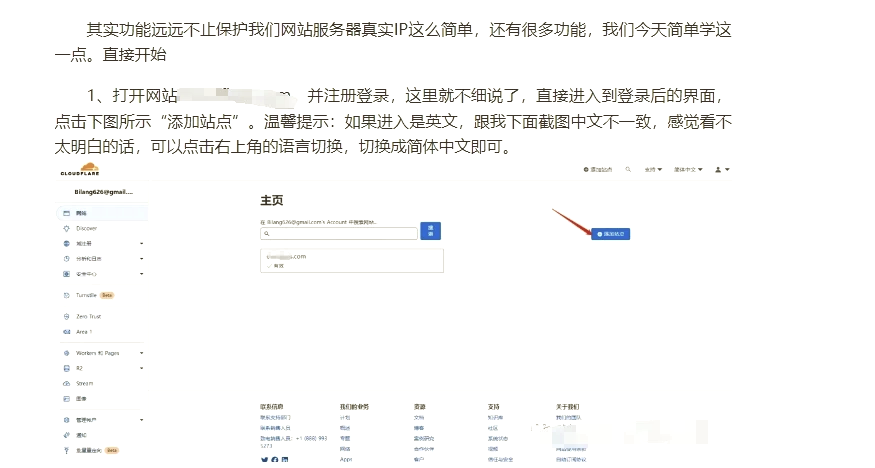This screenshot has height=468, width=875.
Task: Click the Zero Trust shield icon
Action: [x=66, y=316]
